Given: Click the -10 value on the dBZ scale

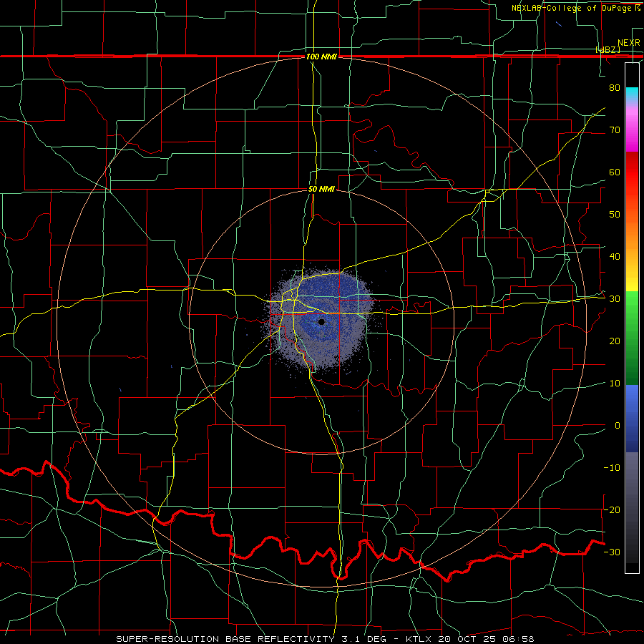Looking at the screenshot, I should pyautogui.click(x=612, y=468).
